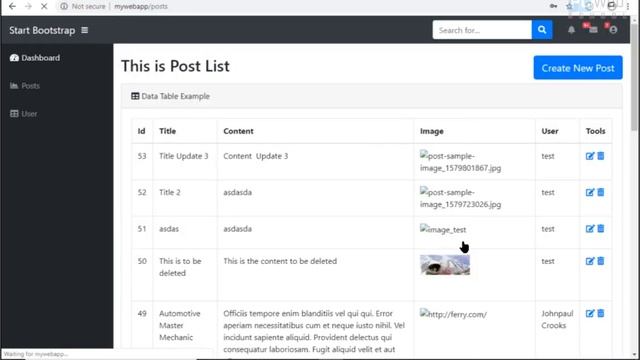The width and height of the screenshot is (640, 360).
Task: Open the notifications bell icon
Action: (x=571, y=30)
